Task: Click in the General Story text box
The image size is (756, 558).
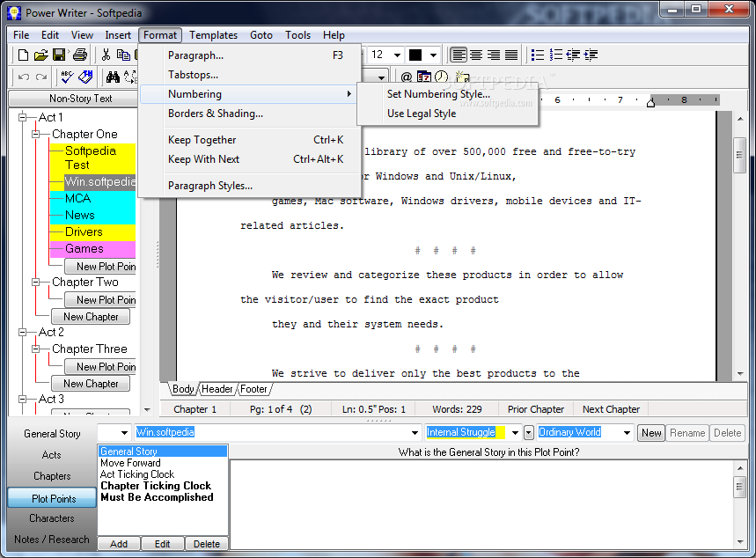Action: [x=481, y=504]
